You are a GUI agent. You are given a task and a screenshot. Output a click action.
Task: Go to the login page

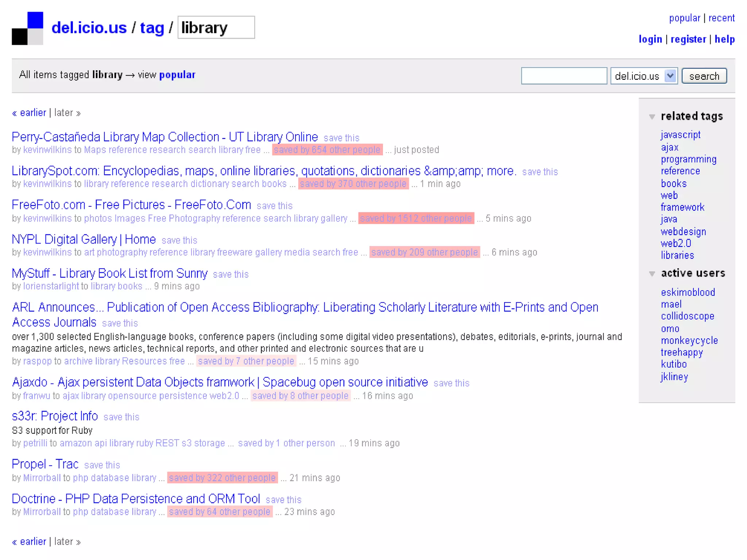click(x=650, y=39)
